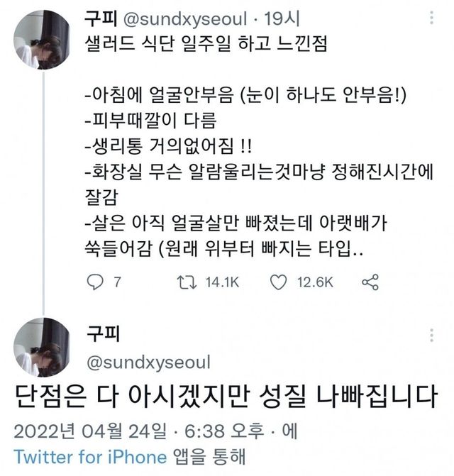
Task: Click the reply speech bubble icon
Action: 95,282
